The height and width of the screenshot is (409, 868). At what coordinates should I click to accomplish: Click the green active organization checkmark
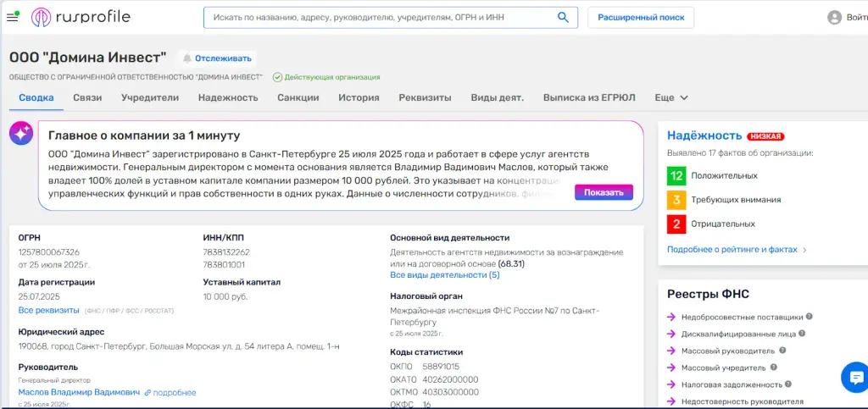[277, 77]
